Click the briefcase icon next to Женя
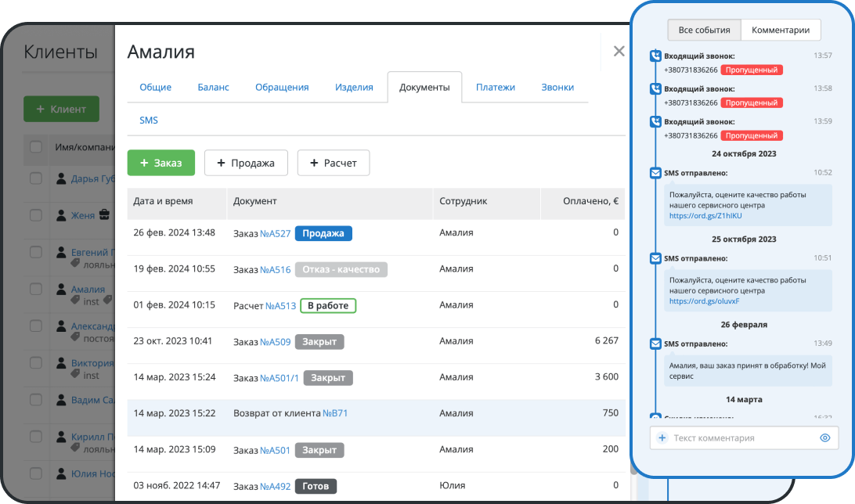 [103, 215]
